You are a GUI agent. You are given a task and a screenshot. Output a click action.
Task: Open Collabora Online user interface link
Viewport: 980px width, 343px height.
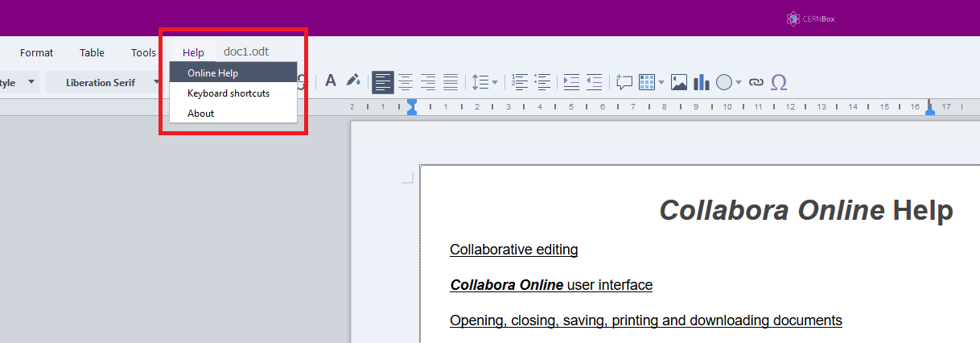point(551,285)
